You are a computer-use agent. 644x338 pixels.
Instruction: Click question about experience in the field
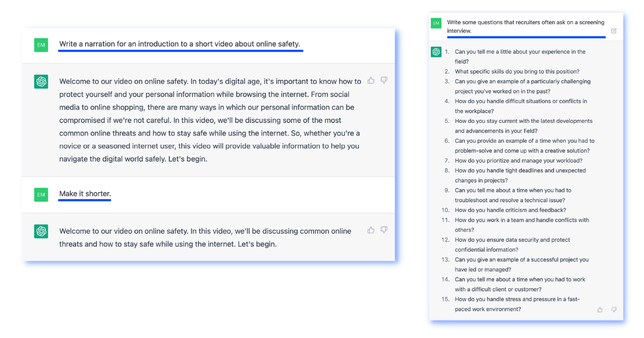click(520, 57)
